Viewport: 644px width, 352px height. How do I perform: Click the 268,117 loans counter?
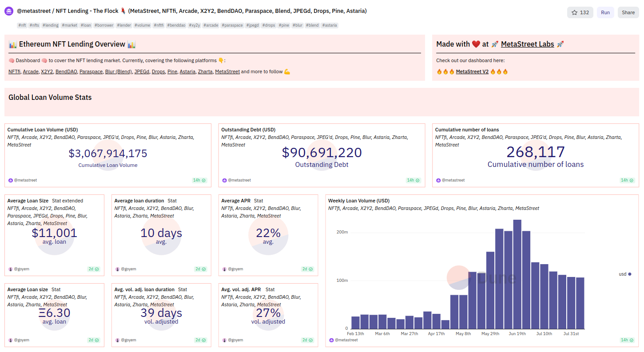[536, 152]
